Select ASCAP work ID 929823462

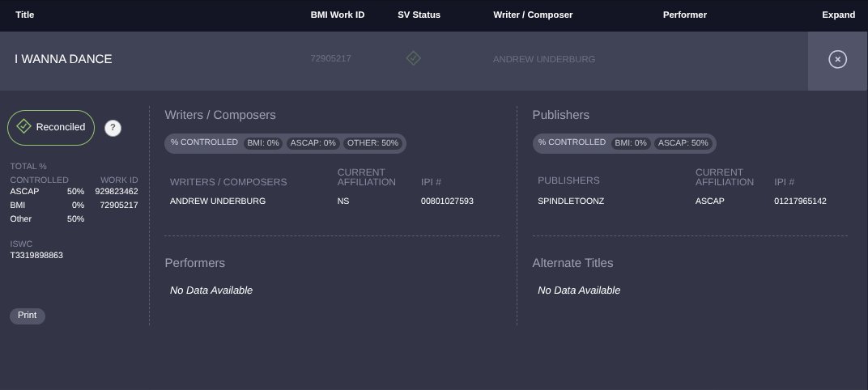coord(117,192)
